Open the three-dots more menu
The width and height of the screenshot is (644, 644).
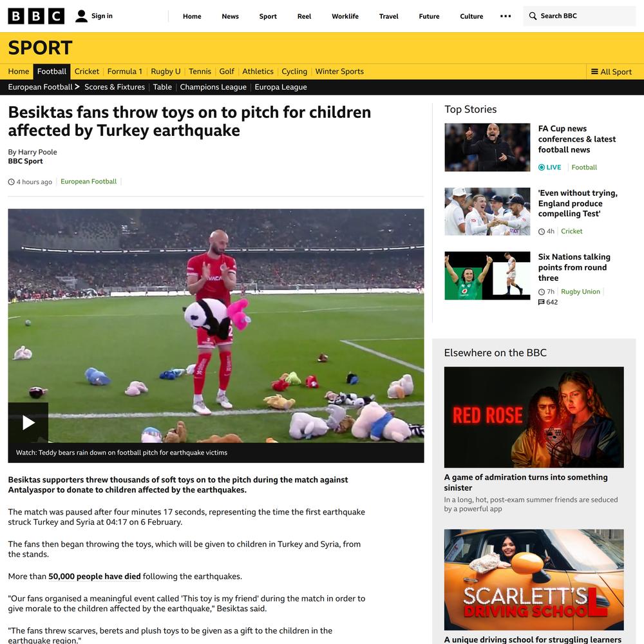click(506, 16)
